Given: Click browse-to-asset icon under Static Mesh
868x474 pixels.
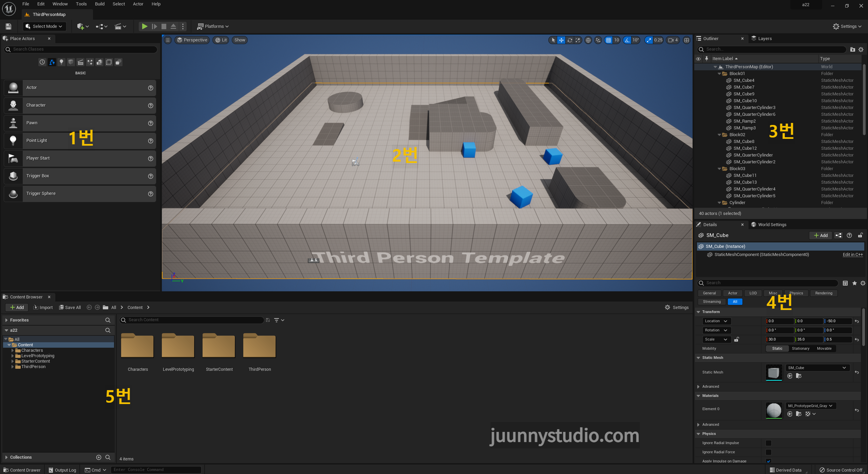Looking at the screenshot, I should [798, 376].
